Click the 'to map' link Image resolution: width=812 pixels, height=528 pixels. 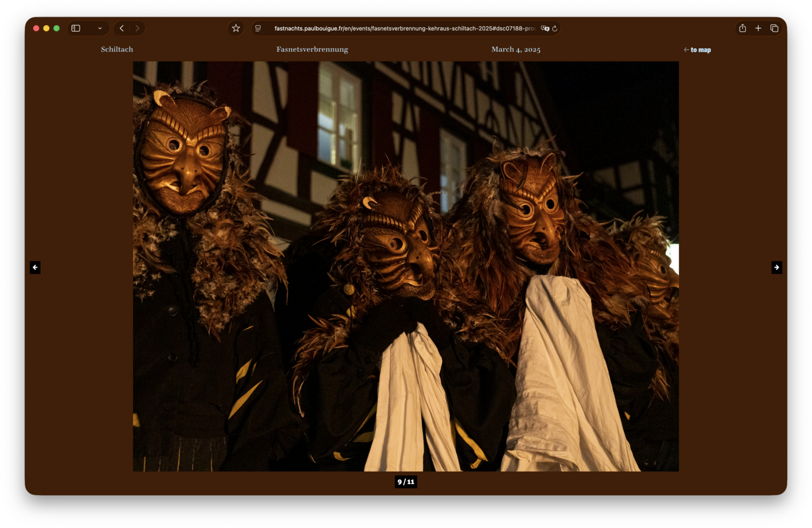(697, 50)
